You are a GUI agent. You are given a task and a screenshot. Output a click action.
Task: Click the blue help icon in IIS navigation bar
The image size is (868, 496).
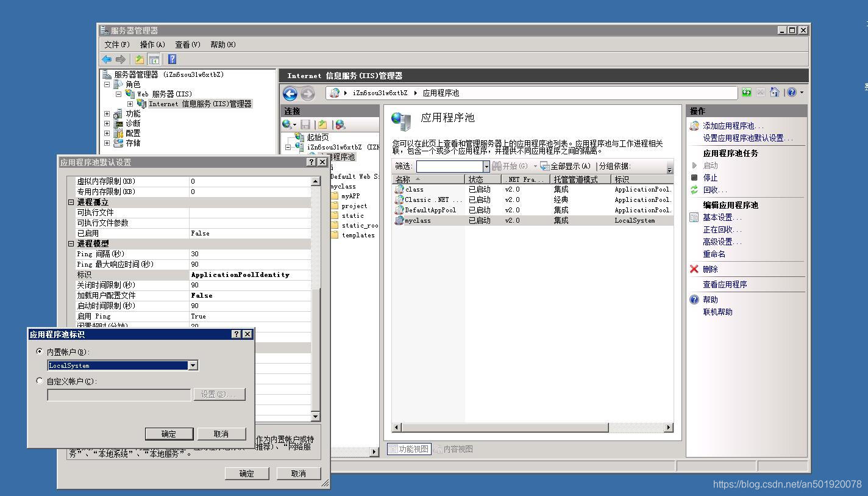pos(792,93)
